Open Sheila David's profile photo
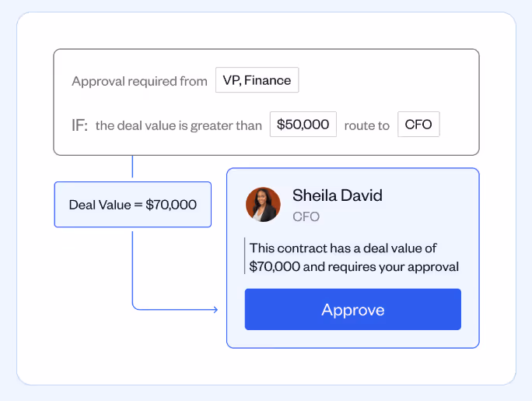The width and height of the screenshot is (532, 401). click(264, 205)
